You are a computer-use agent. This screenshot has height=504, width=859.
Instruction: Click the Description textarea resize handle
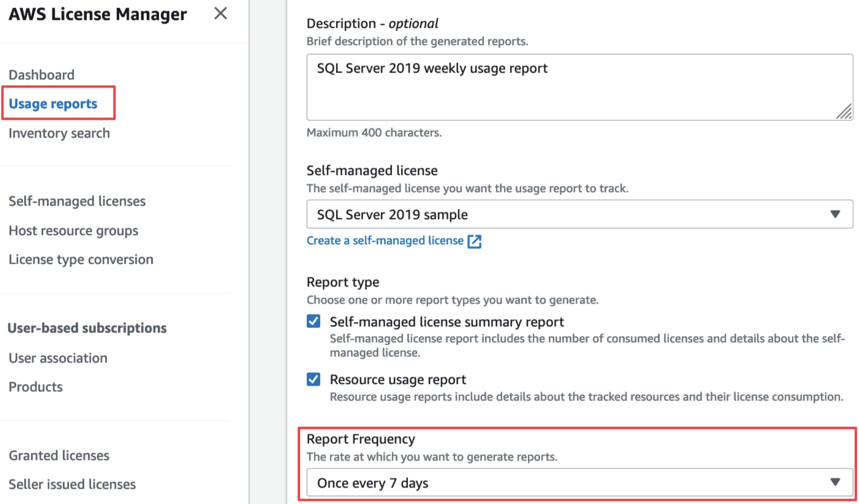[x=843, y=111]
